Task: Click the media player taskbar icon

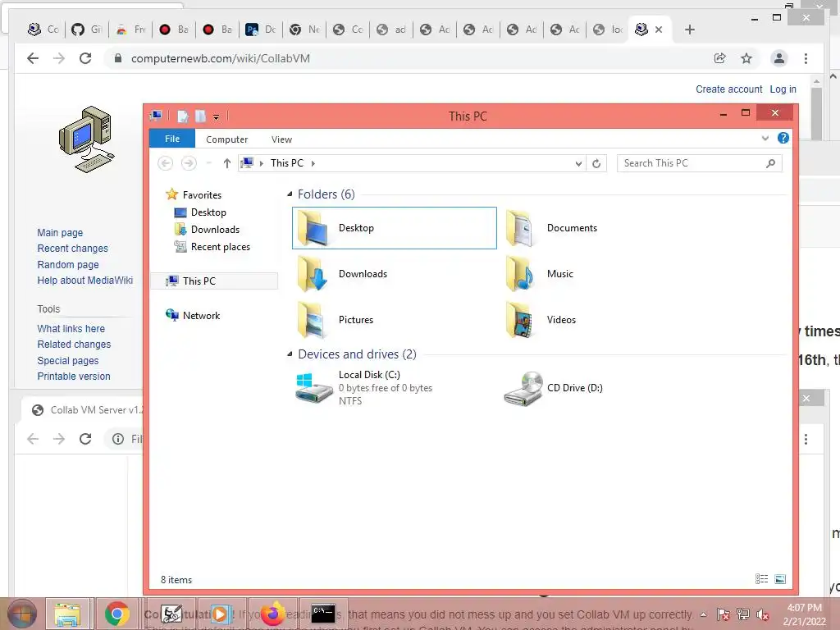Action: pos(220,614)
